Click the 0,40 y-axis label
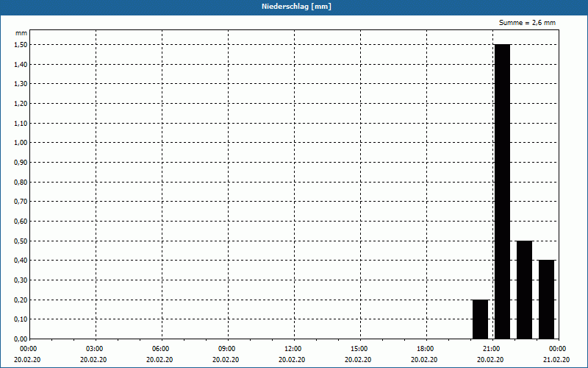This screenshot has width=588, height=368. pos(21,261)
